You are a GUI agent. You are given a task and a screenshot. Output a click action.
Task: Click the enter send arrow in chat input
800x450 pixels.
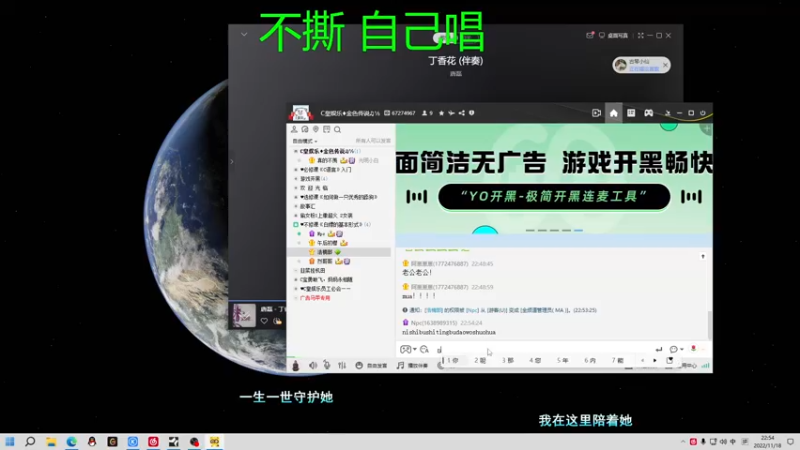click(x=659, y=349)
